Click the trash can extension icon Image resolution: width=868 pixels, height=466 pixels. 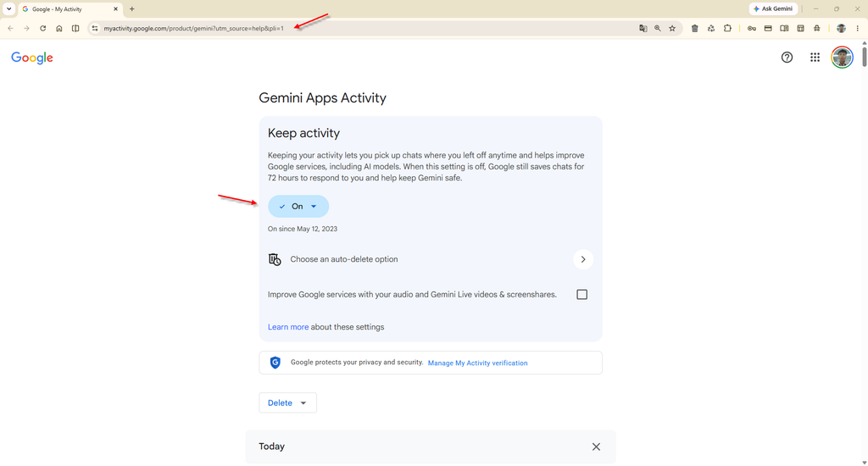click(695, 28)
